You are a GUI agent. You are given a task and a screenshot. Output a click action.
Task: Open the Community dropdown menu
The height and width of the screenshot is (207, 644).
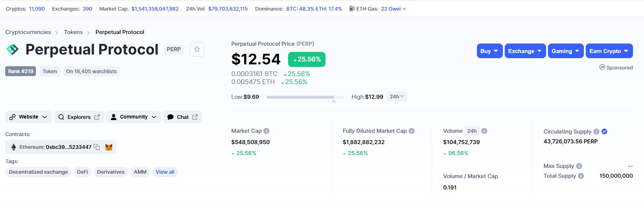pos(133,117)
